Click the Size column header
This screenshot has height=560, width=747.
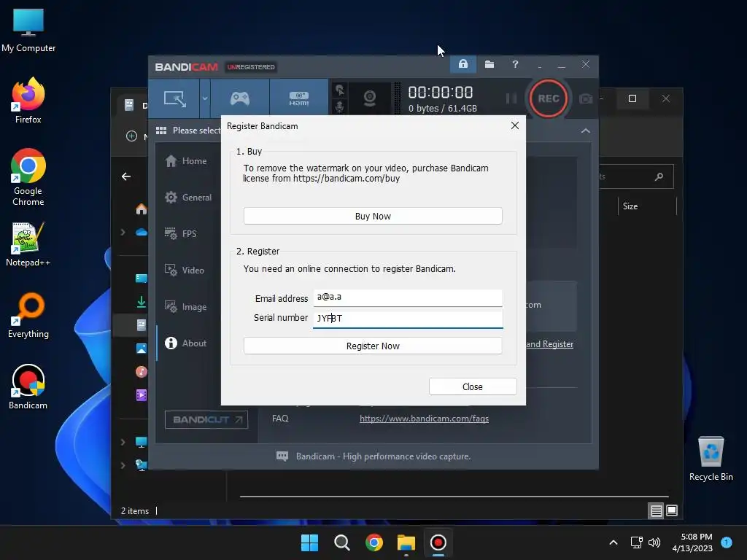coord(630,206)
